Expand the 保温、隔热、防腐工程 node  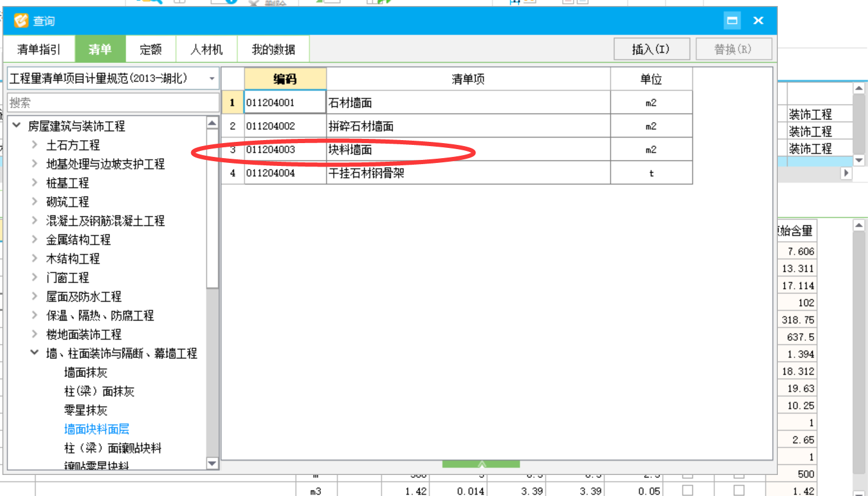click(x=34, y=316)
